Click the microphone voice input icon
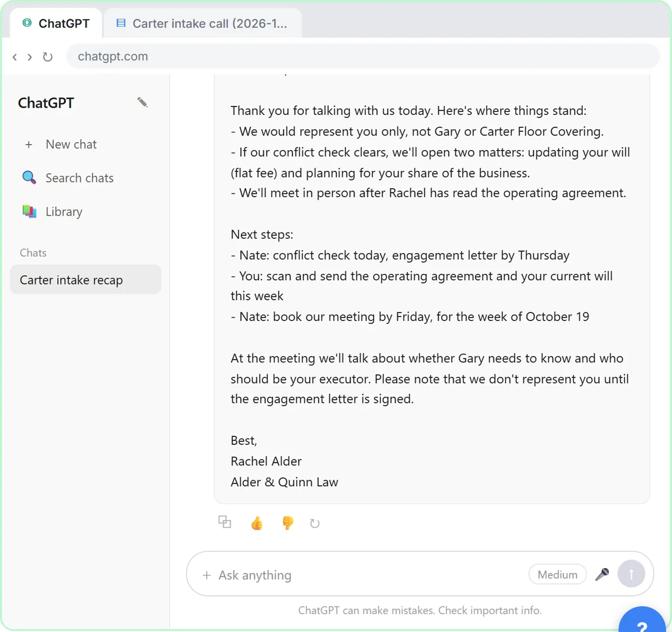This screenshot has height=632, width=672. [x=602, y=574]
